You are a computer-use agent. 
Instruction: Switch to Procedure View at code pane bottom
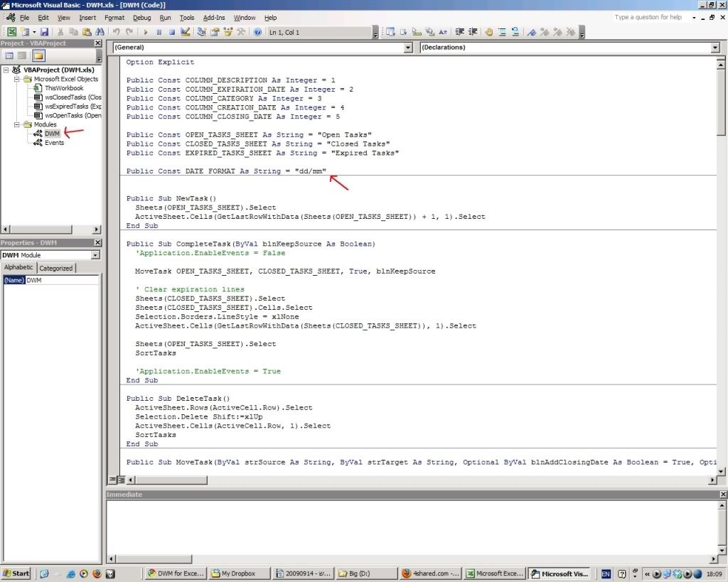click(x=112, y=480)
